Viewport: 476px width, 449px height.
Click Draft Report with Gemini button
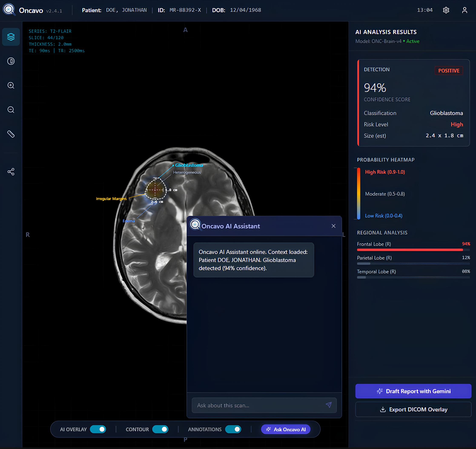coord(413,391)
